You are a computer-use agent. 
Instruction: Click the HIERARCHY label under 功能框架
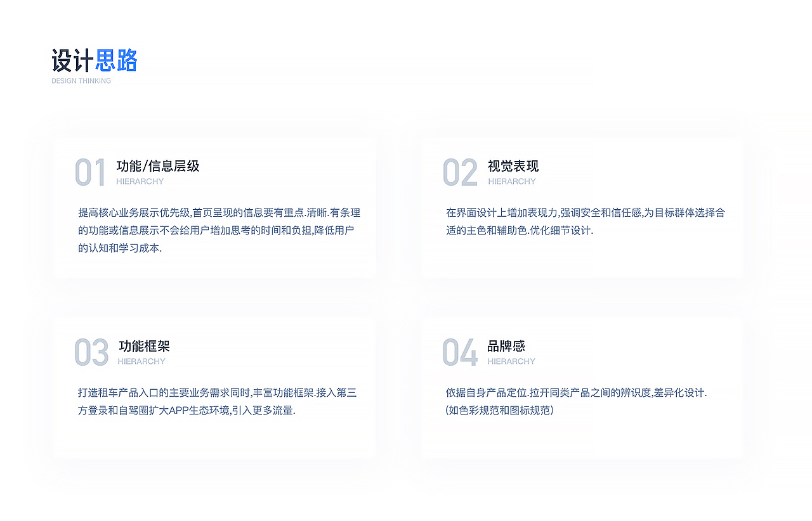click(x=141, y=361)
